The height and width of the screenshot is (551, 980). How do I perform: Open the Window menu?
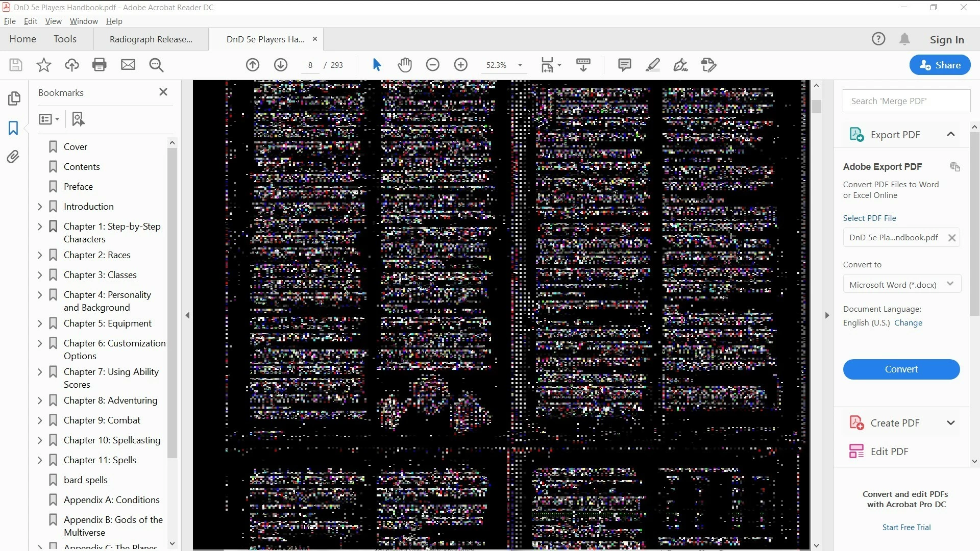click(84, 21)
